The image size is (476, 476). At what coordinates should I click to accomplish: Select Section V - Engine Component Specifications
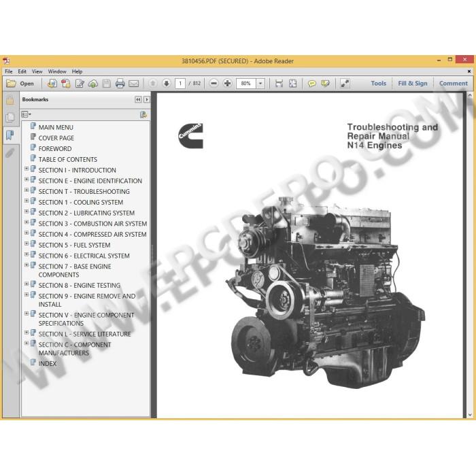[86, 319]
